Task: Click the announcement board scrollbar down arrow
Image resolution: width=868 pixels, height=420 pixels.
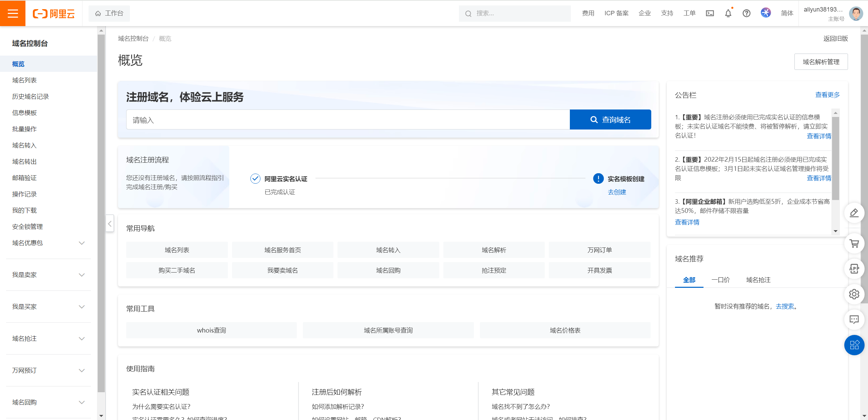Action: click(x=835, y=231)
